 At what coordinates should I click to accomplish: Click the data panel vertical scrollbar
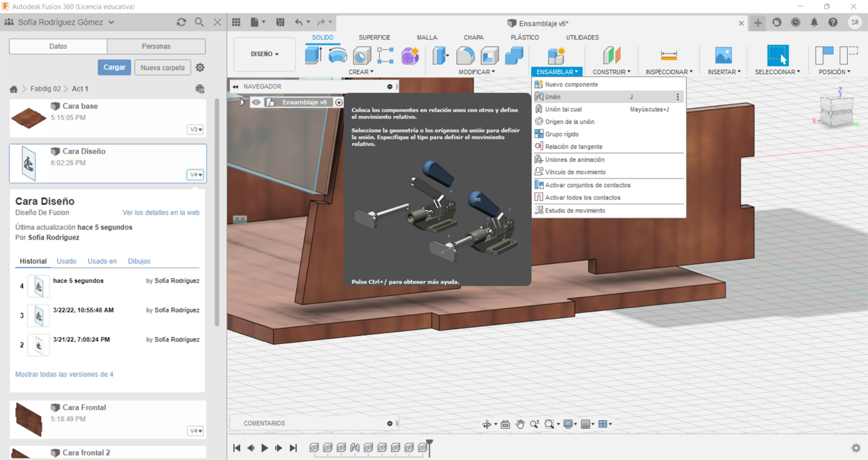click(217, 212)
